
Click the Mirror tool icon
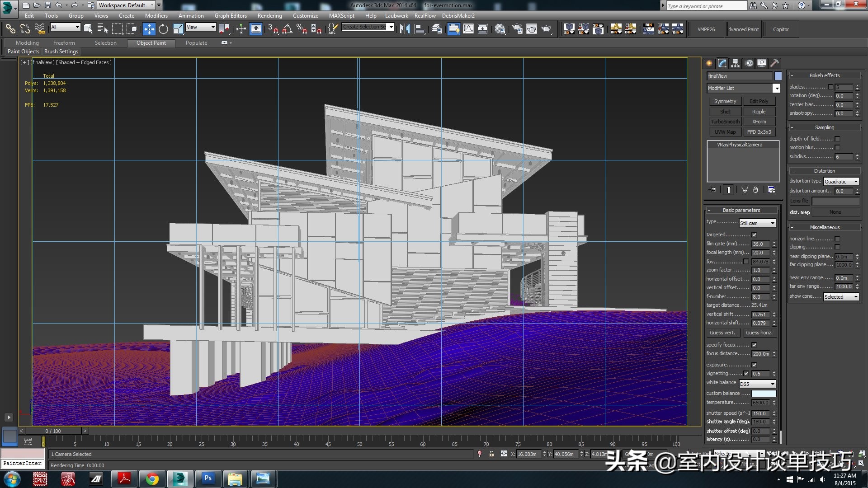(x=405, y=29)
